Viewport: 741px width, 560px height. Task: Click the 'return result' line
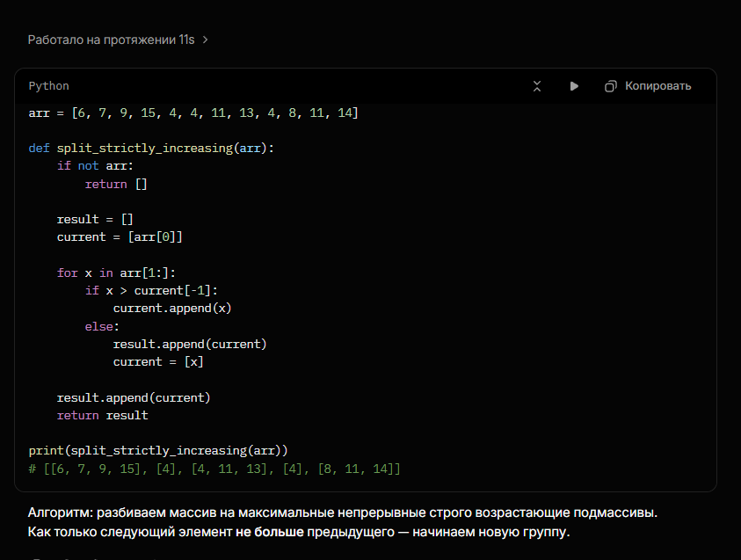point(103,416)
